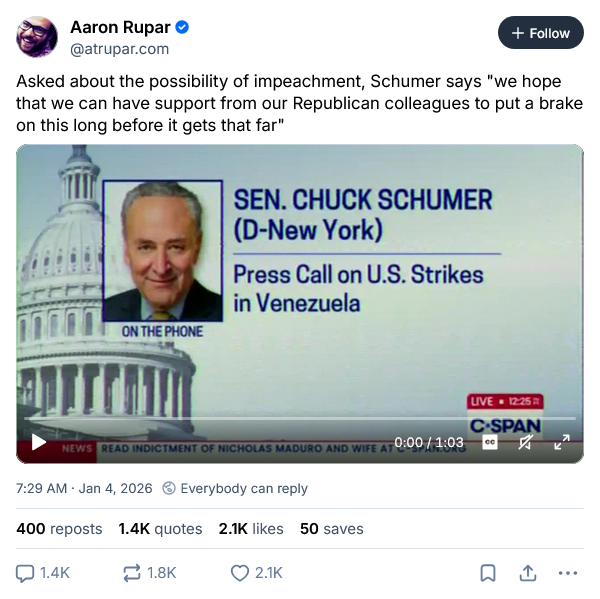Bookmark this post
600x599 pixels.
[x=488, y=573]
